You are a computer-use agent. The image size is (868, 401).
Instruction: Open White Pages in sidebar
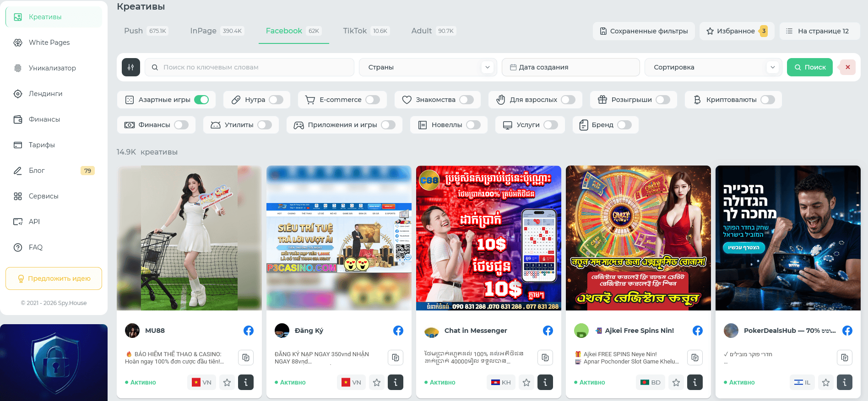point(54,43)
